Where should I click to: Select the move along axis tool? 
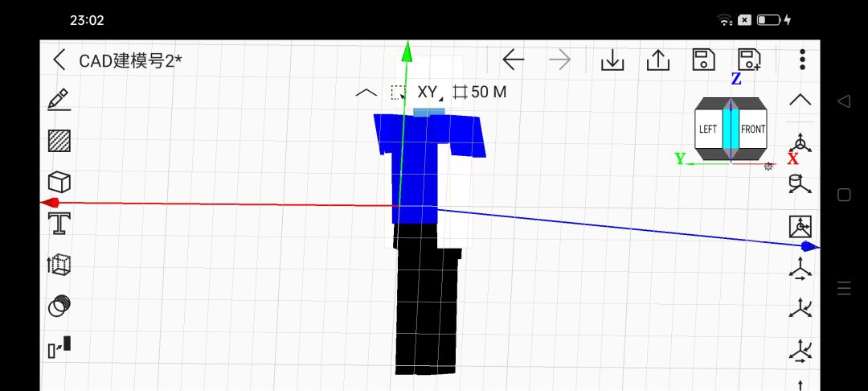[x=800, y=270]
